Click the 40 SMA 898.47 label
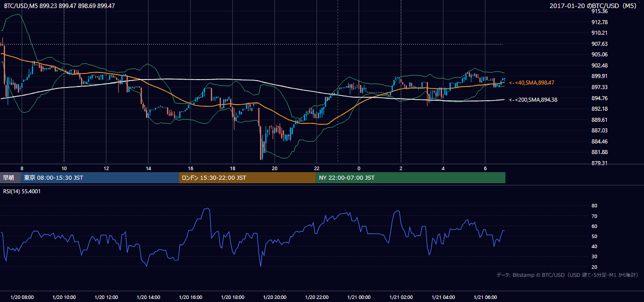This screenshot has height=302, width=644. click(x=532, y=83)
